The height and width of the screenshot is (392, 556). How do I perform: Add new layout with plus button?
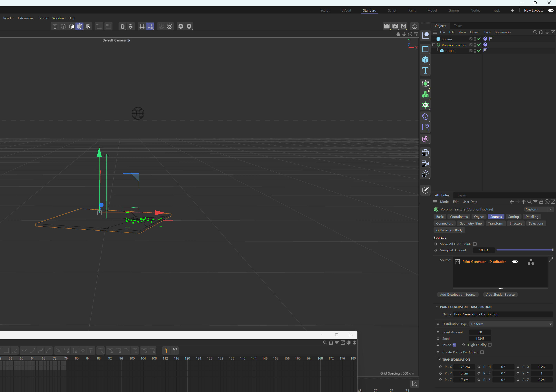click(x=513, y=10)
